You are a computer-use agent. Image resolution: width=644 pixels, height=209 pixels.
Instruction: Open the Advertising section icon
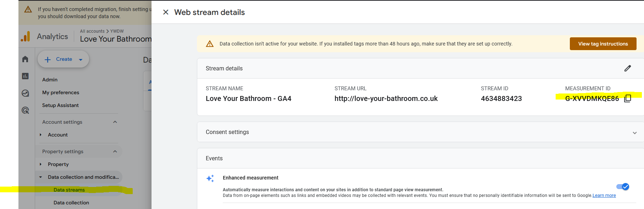[25, 110]
